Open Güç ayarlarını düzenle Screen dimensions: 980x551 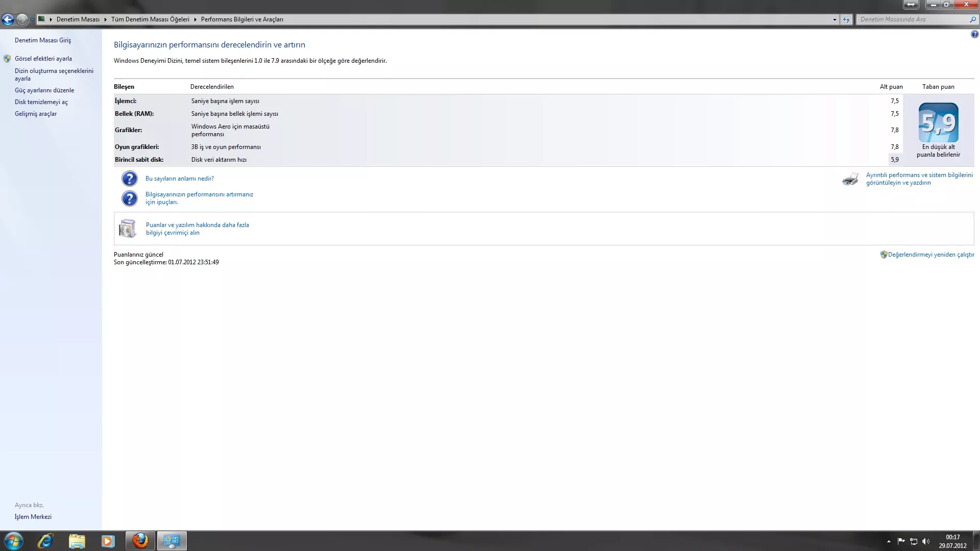coord(44,90)
